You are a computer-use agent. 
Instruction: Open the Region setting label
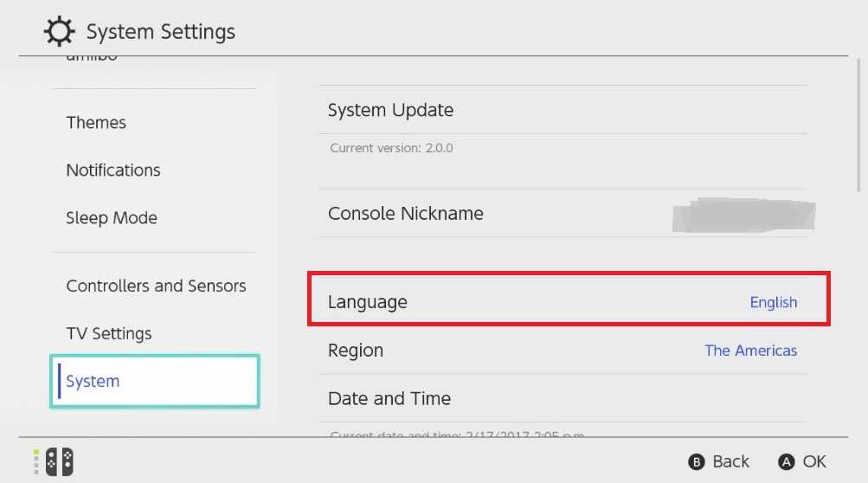[x=356, y=351]
